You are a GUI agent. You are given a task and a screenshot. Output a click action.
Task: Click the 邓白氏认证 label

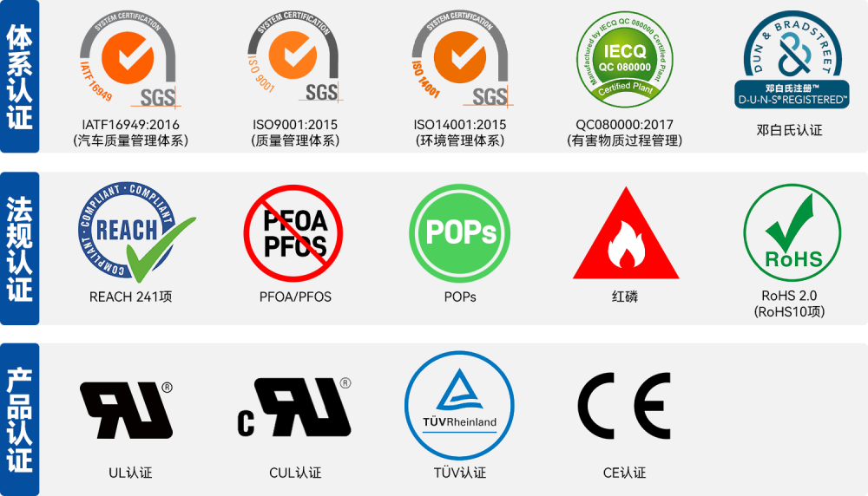pyautogui.click(x=789, y=130)
